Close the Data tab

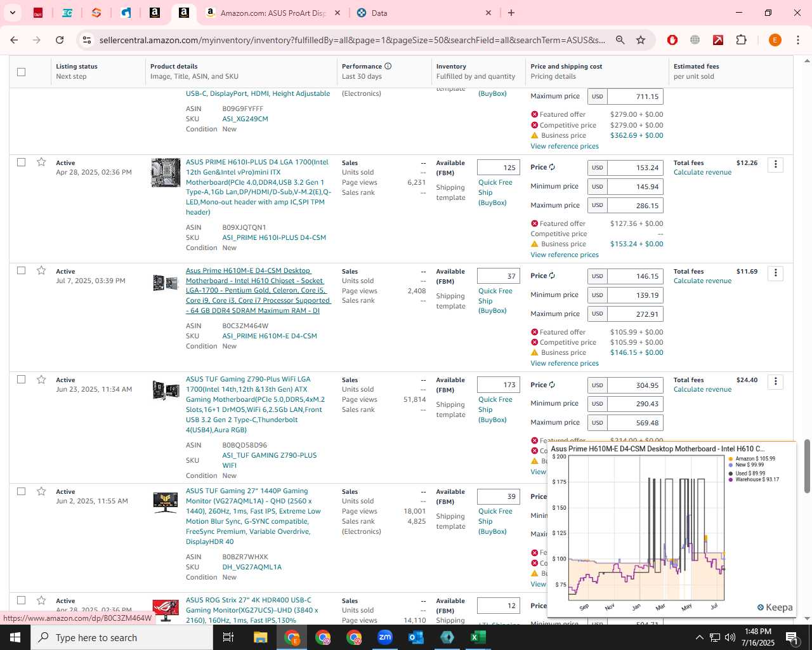point(488,13)
